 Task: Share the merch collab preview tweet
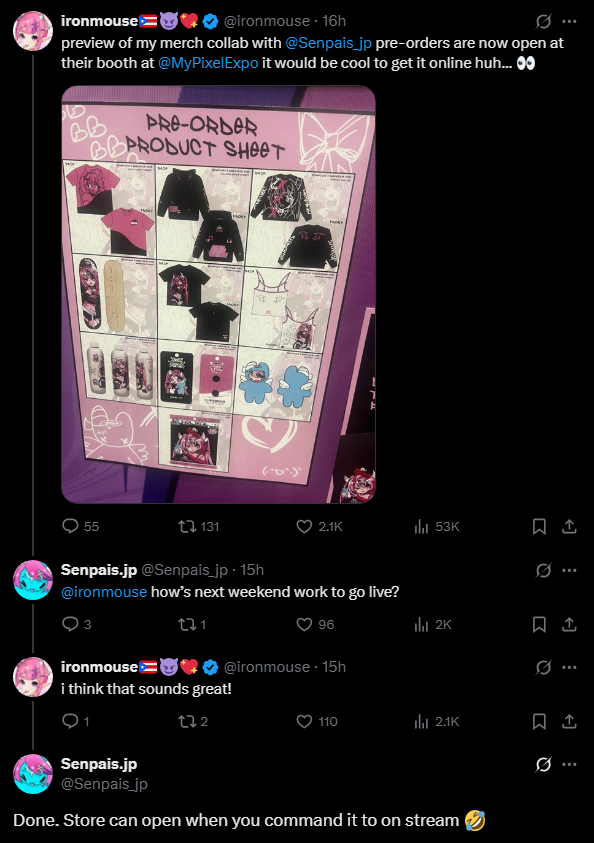(x=569, y=526)
